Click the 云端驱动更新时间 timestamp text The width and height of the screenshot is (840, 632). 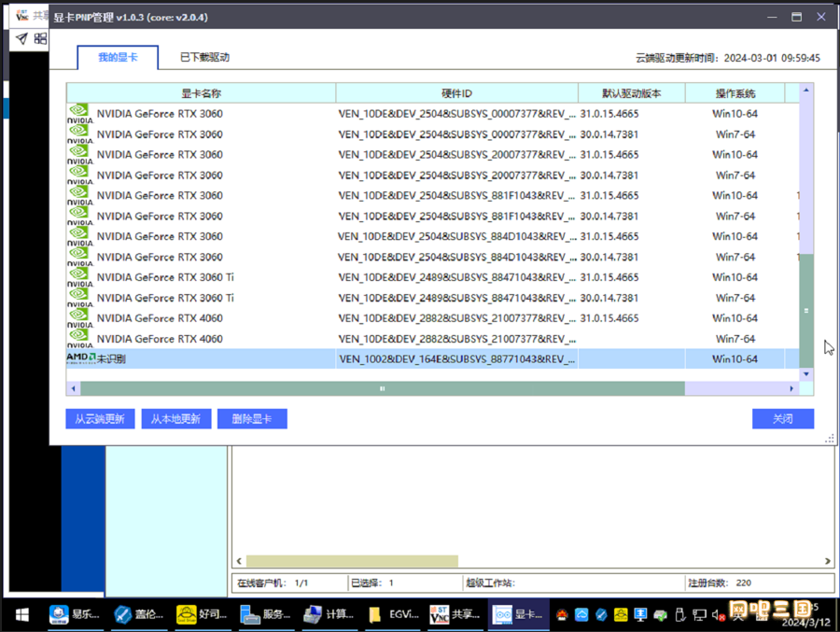point(727,58)
